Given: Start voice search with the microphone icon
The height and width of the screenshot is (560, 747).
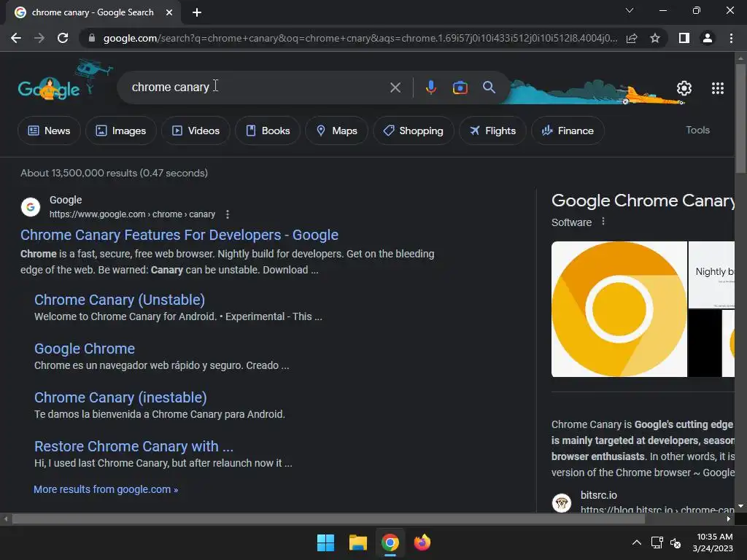Looking at the screenshot, I should click(430, 87).
